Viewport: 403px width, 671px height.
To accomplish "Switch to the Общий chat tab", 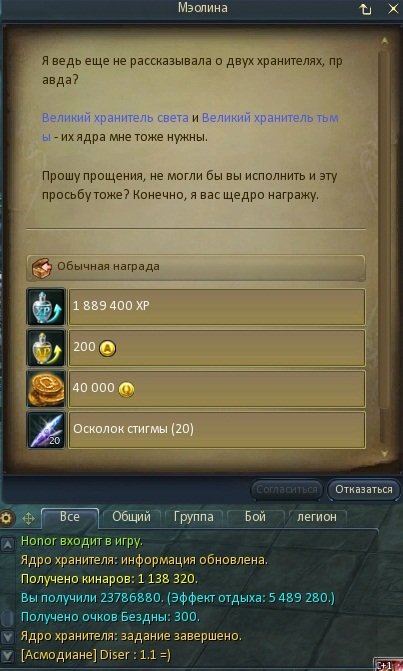I will 131,517.
